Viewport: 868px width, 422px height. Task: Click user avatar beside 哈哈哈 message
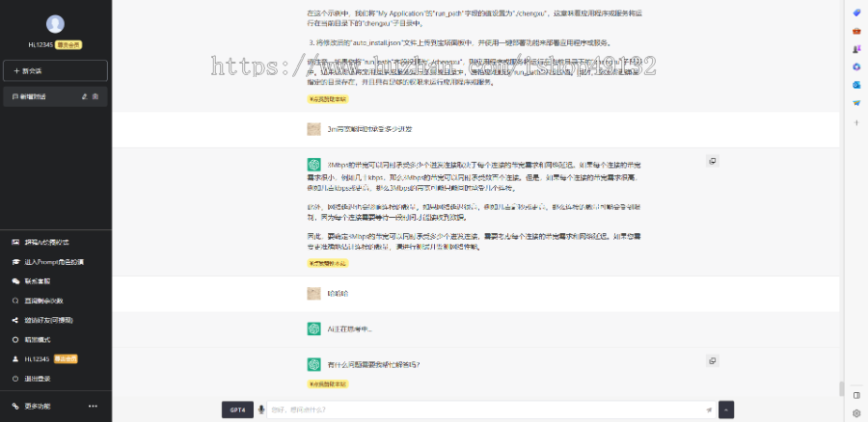point(313,293)
